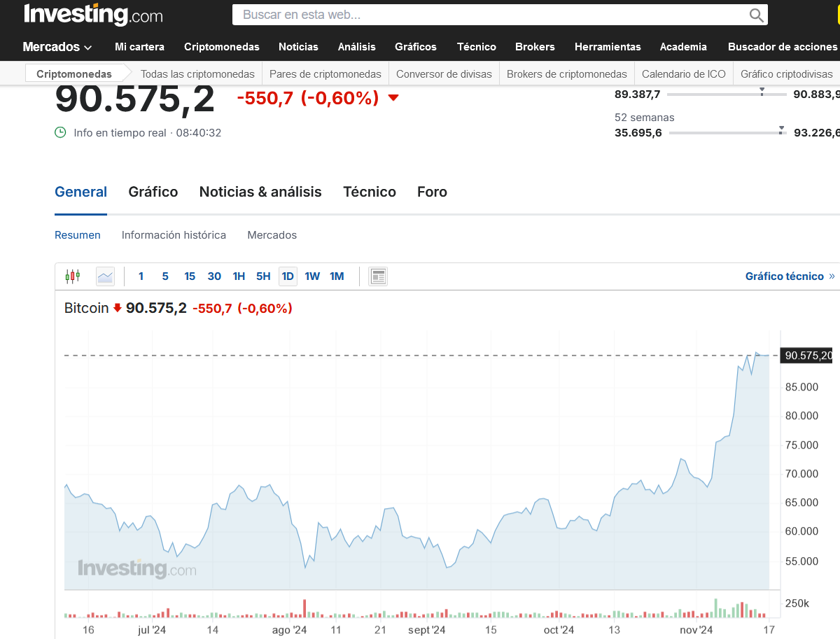Viewport: 840px width, 639px height.
Task: Open Calendario de ICO link
Action: click(684, 73)
